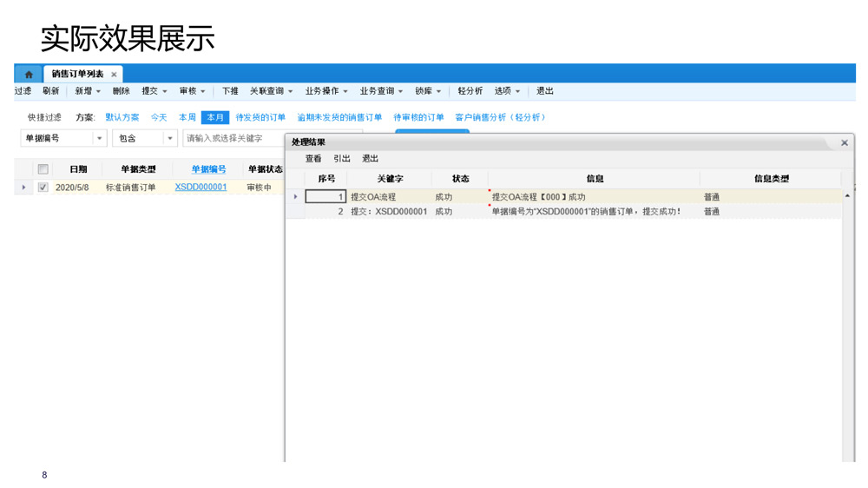Click 退出 in the 处理结果 dialog
The image size is (868, 488).
coord(370,158)
